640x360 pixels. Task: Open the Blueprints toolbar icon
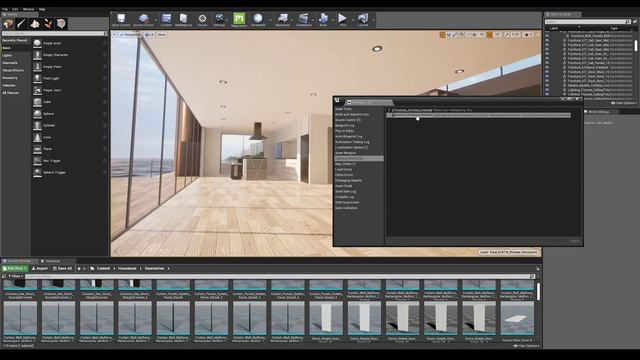tap(282, 18)
